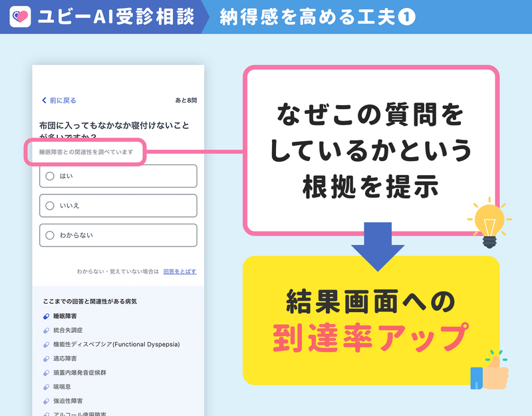Viewport: 532px width, 416px height.
Task: Click the ここまでの回答と関連性がある病気 heading
Action: [x=90, y=302]
